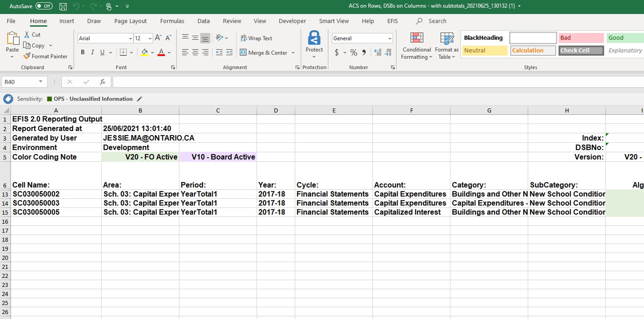Open the Name Box dropdown arrow
This screenshot has width=644, height=319.
click(x=41, y=82)
